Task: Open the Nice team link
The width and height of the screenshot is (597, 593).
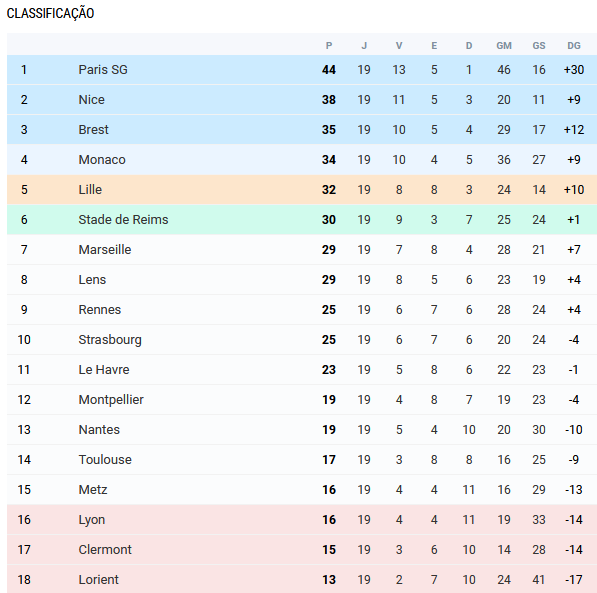Action: (91, 100)
